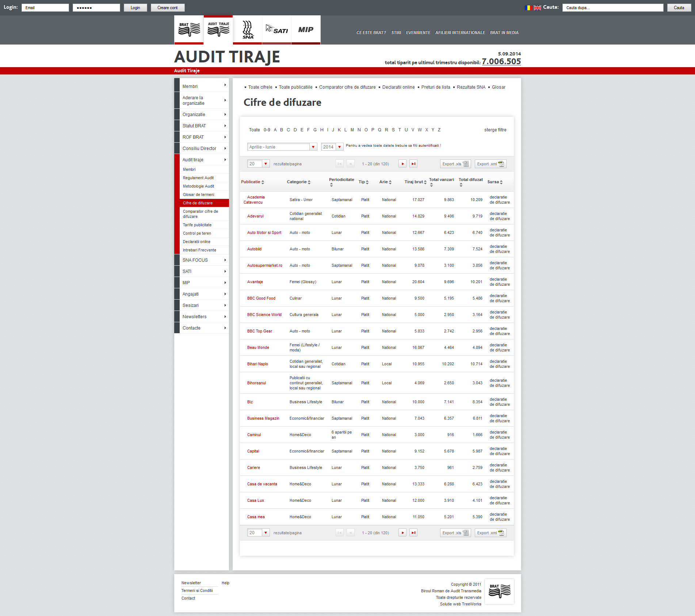Image resolution: width=695 pixels, height=616 pixels.
Task: Go to next page in top pager
Action: coord(402,164)
